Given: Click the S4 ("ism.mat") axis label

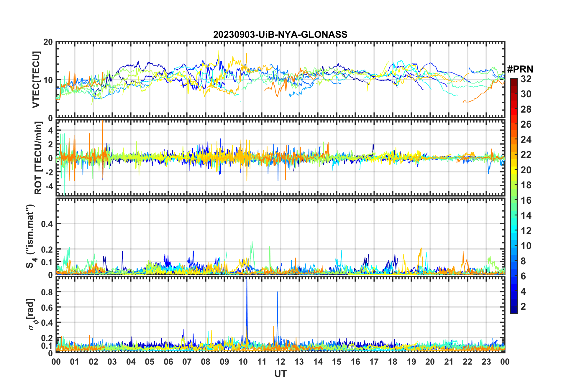Looking at the screenshot, I should click(31, 236).
